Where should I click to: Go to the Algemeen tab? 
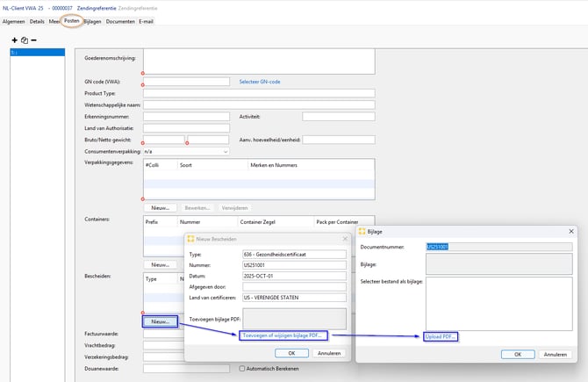coord(14,21)
